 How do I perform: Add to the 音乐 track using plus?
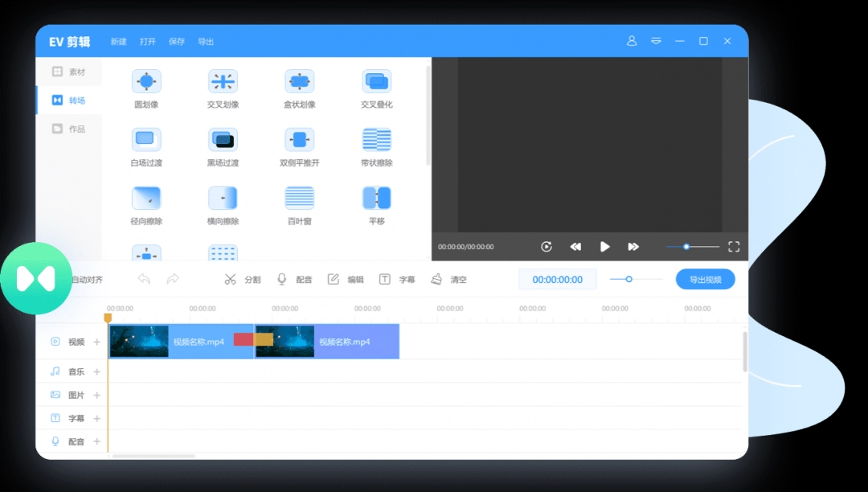coord(97,371)
